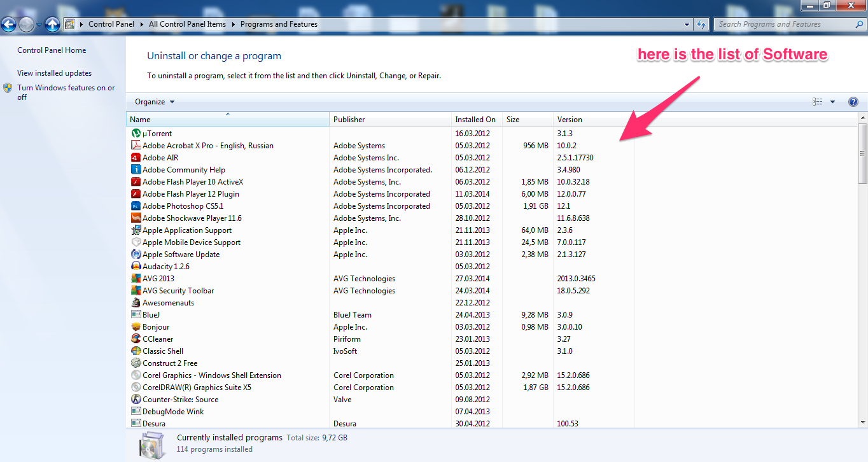Click the Apple Application Support icon
Image resolution: width=868 pixels, height=462 pixels.
(x=136, y=230)
